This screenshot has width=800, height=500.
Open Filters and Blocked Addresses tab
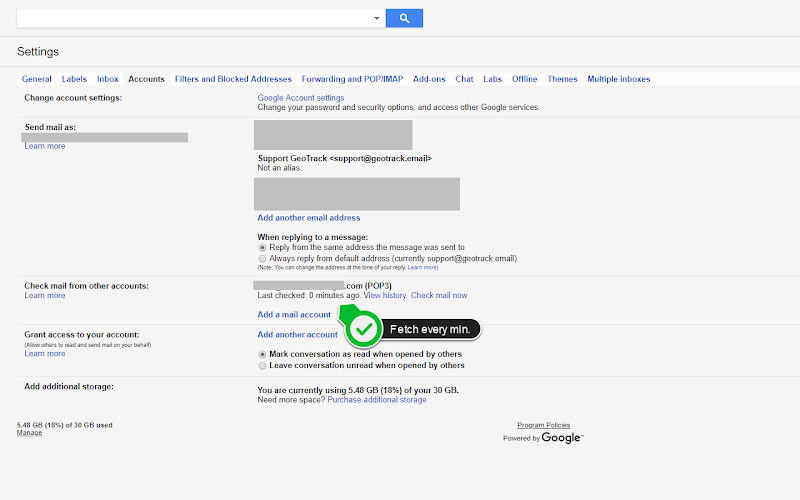click(233, 79)
